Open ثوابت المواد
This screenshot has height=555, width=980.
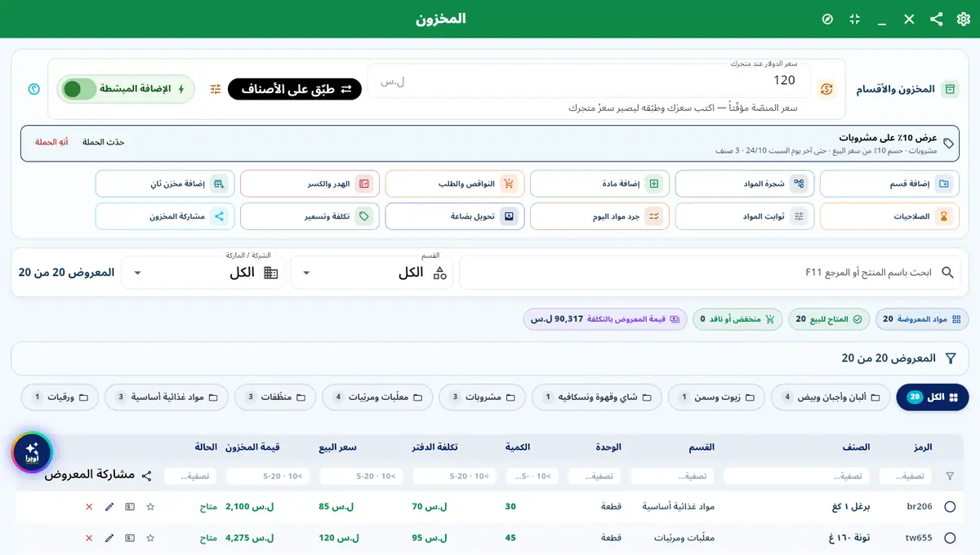coord(745,216)
